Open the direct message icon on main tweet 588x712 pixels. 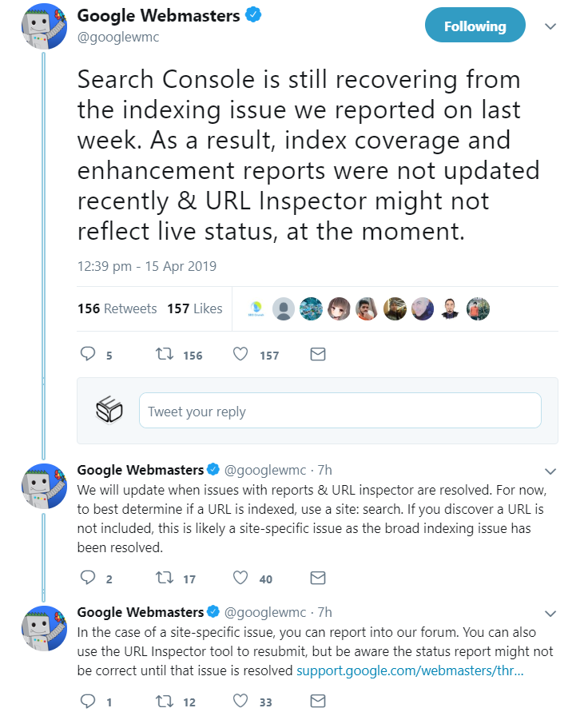coord(317,354)
